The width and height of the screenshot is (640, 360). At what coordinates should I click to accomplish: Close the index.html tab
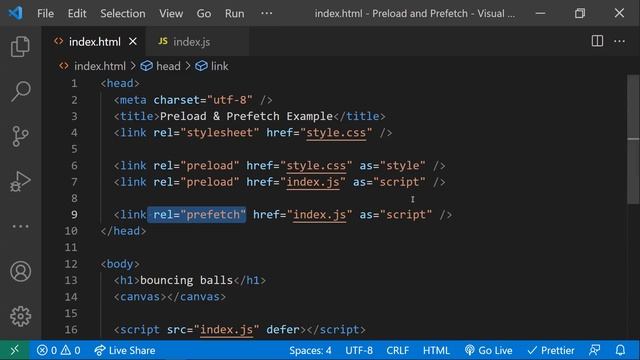133,42
